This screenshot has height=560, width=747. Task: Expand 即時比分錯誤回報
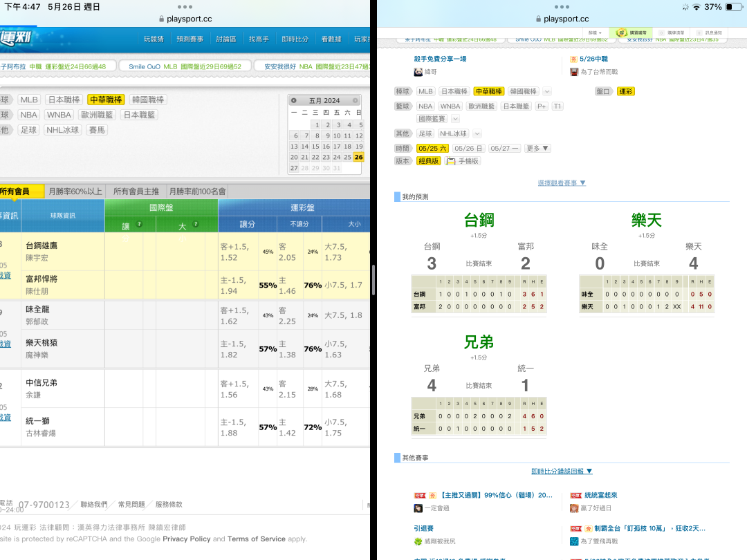[x=562, y=472]
